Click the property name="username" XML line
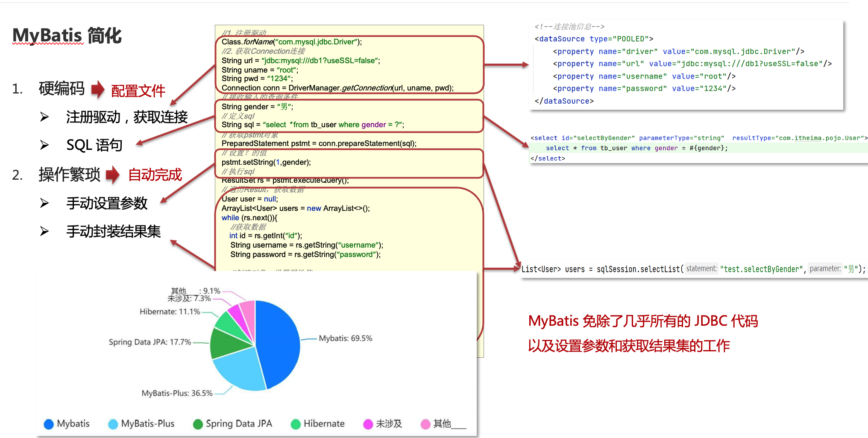This screenshot has width=868, height=438. point(644,76)
